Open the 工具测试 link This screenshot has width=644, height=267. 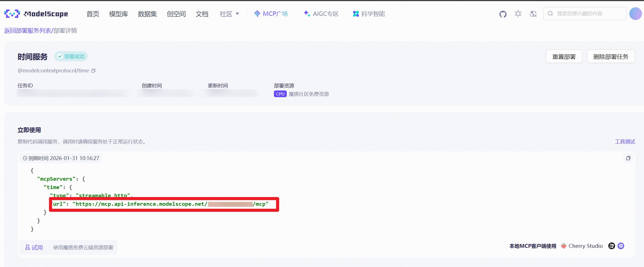click(625, 142)
